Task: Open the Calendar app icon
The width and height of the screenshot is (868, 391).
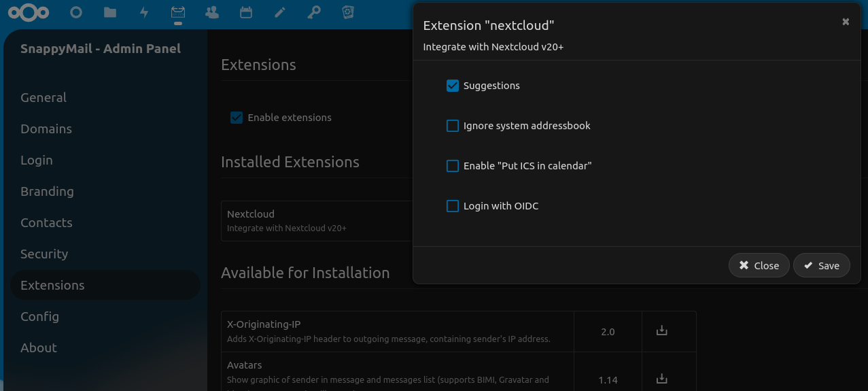Action: (x=246, y=12)
